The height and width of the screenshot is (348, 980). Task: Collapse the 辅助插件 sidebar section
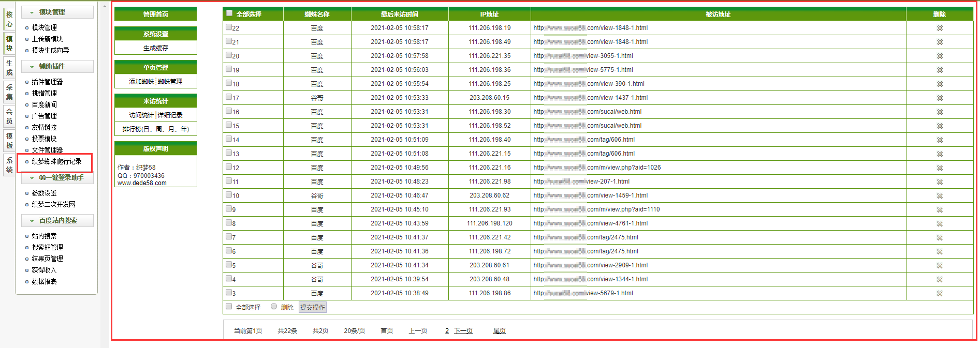57,66
